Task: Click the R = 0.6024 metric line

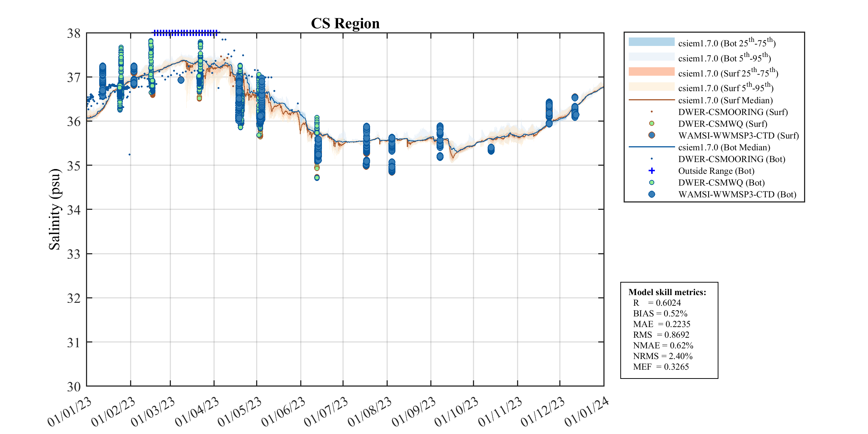Action: [x=657, y=303]
